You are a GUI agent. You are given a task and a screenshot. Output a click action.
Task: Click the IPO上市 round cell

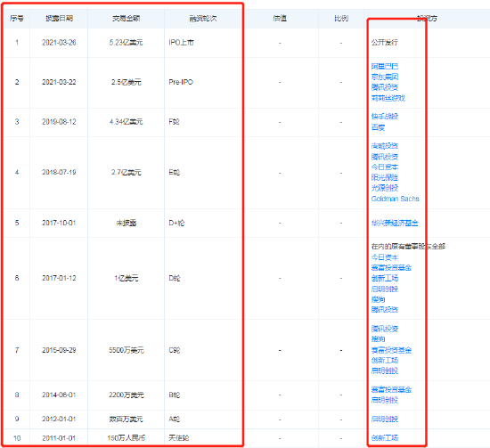(x=181, y=43)
